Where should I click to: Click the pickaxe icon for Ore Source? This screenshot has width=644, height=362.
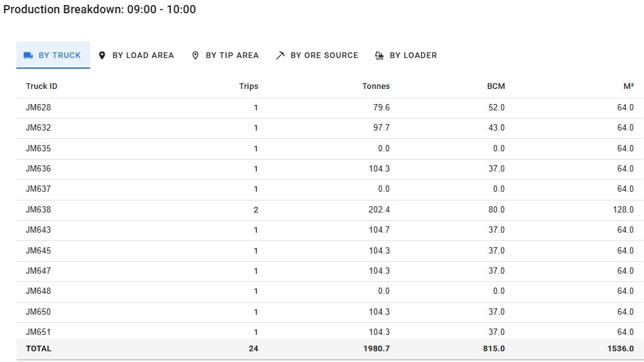[x=280, y=55]
